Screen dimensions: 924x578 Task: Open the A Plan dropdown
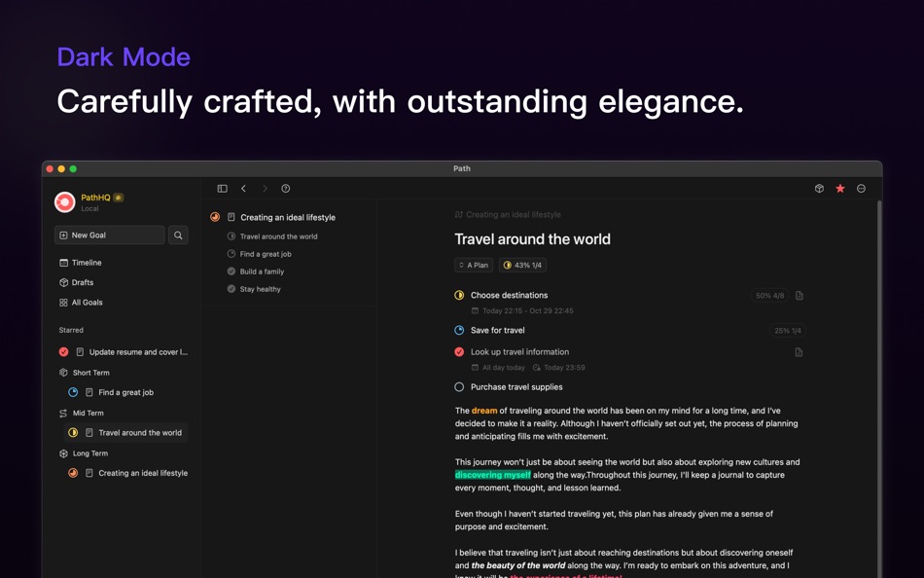tap(474, 265)
